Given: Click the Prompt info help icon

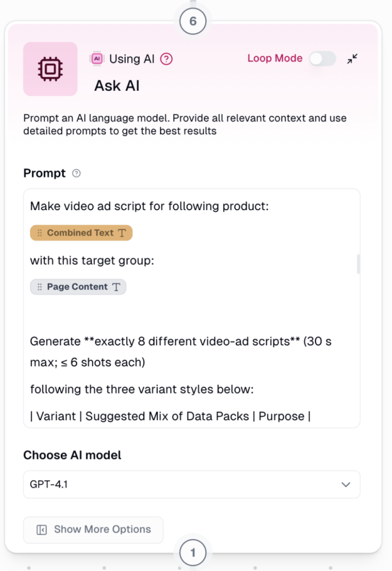Looking at the screenshot, I should pyautogui.click(x=77, y=173).
